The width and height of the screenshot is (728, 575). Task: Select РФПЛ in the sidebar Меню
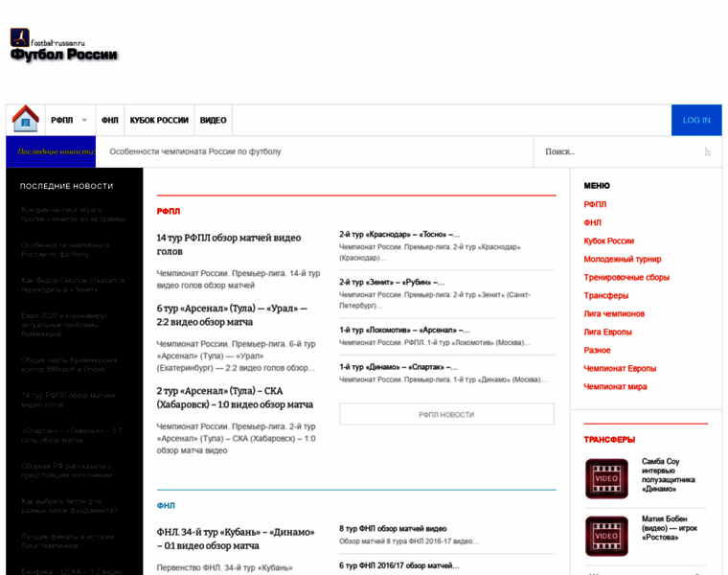[x=595, y=204]
